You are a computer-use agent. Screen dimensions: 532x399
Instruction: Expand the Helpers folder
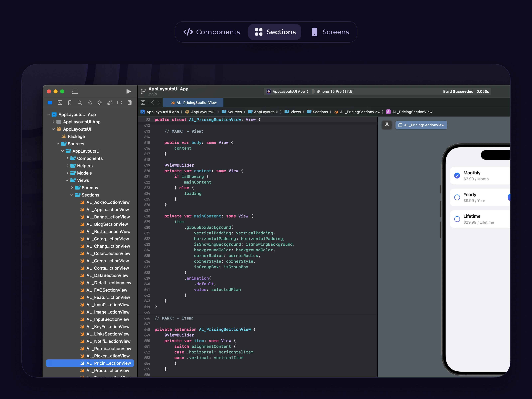[67, 166]
